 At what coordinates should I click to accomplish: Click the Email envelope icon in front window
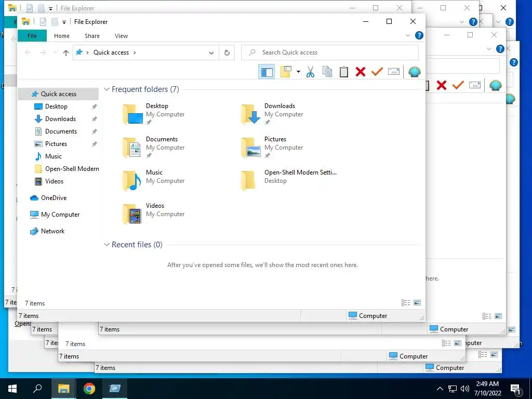[x=394, y=72]
